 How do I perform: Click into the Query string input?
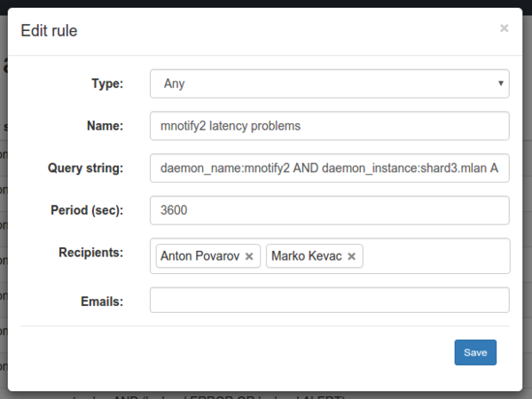[x=329, y=168]
